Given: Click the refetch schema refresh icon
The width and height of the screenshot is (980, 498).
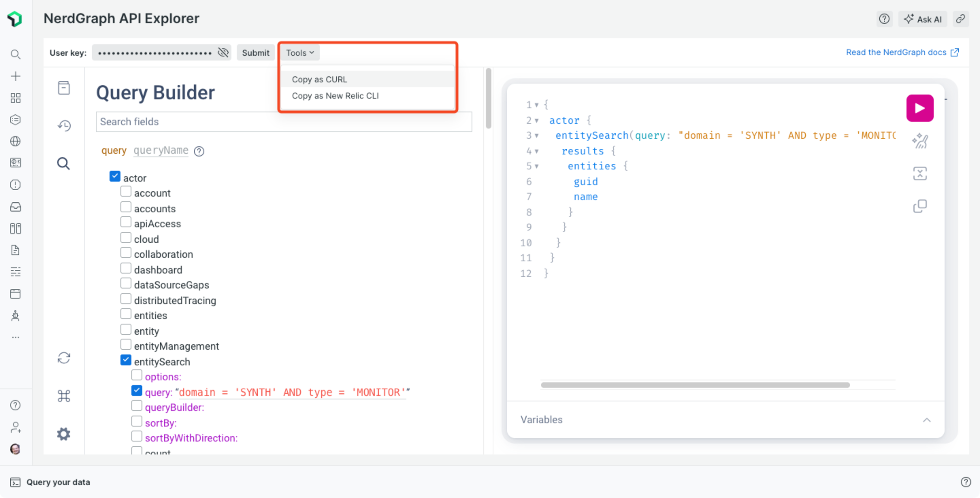Looking at the screenshot, I should click(x=64, y=358).
